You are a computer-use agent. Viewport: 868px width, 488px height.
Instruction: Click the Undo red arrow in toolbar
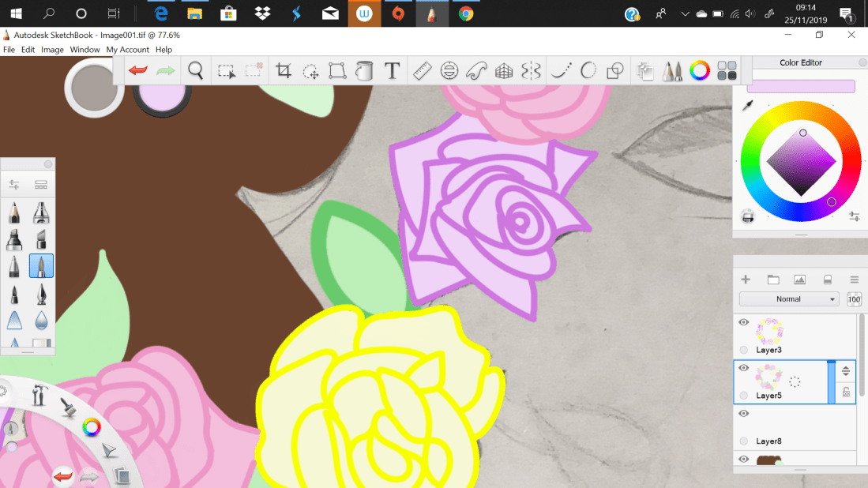click(138, 71)
